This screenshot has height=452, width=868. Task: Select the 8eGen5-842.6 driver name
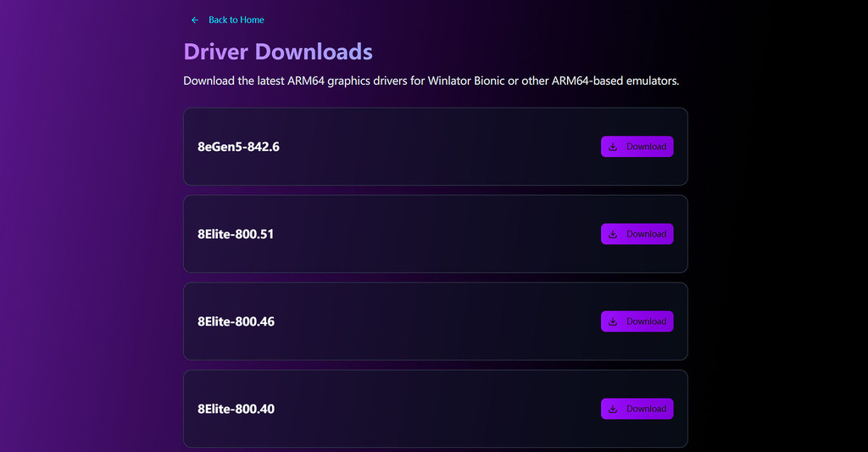(x=238, y=147)
